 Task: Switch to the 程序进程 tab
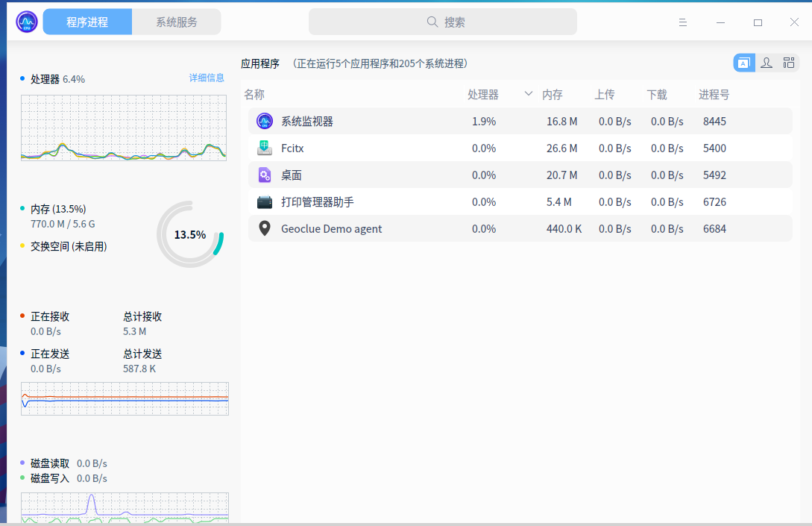[x=86, y=21]
